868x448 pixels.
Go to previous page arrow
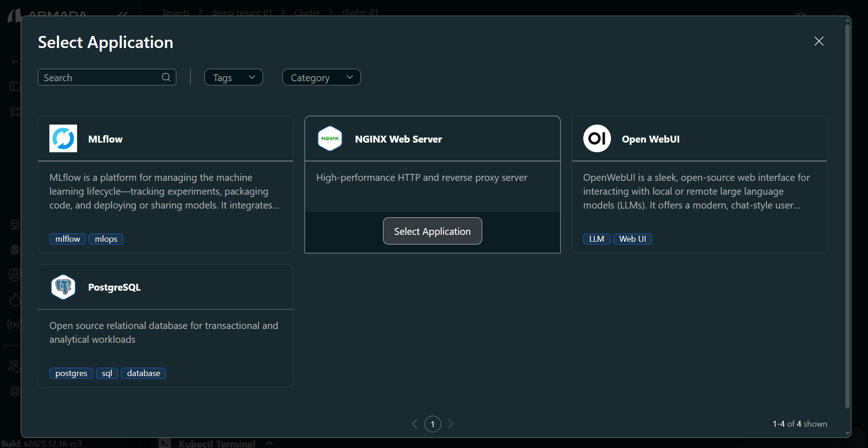415,424
